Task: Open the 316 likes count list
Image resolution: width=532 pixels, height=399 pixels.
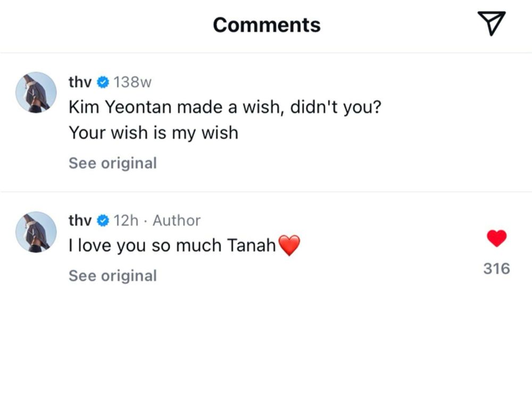Action: pos(497,268)
